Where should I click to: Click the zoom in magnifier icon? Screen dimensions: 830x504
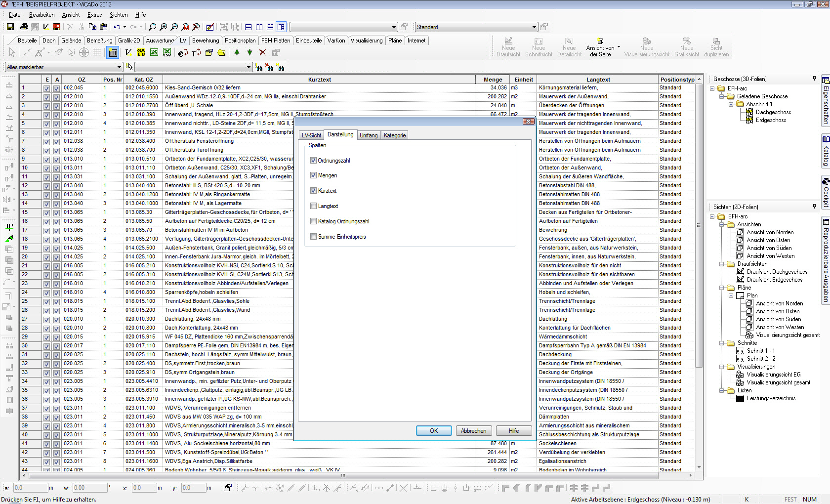tap(164, 27)
